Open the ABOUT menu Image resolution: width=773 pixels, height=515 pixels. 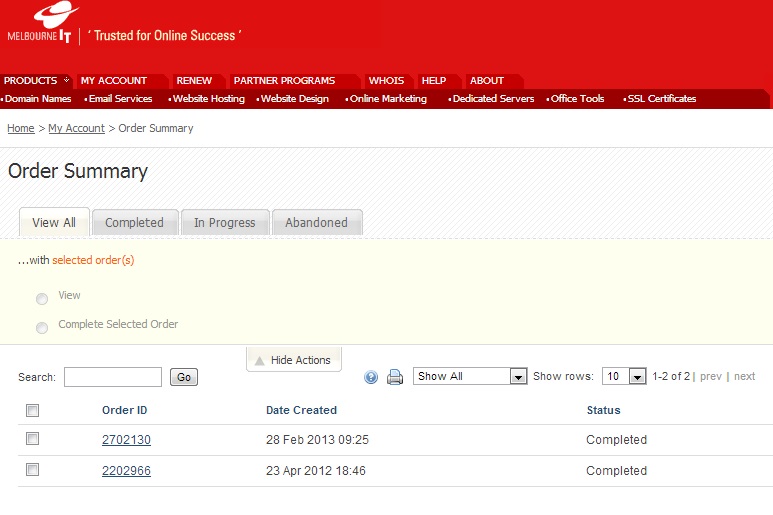pyautogui.click(x=487, y=81)
